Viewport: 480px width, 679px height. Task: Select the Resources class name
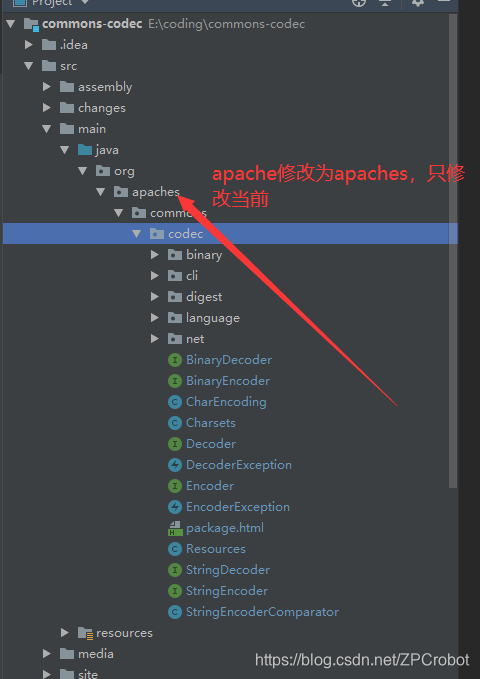click(216, 549)
